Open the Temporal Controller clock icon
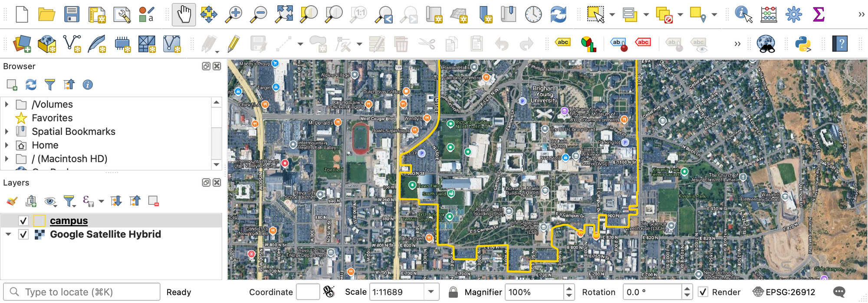The height and width of the screenshot is (303, 868). pyautogui.click(x=533, y=14)
